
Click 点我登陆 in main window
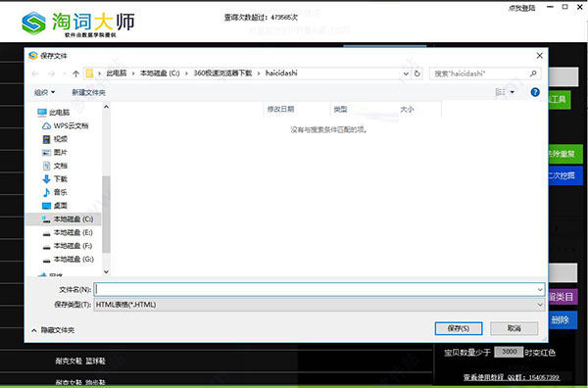click(522, 8)
